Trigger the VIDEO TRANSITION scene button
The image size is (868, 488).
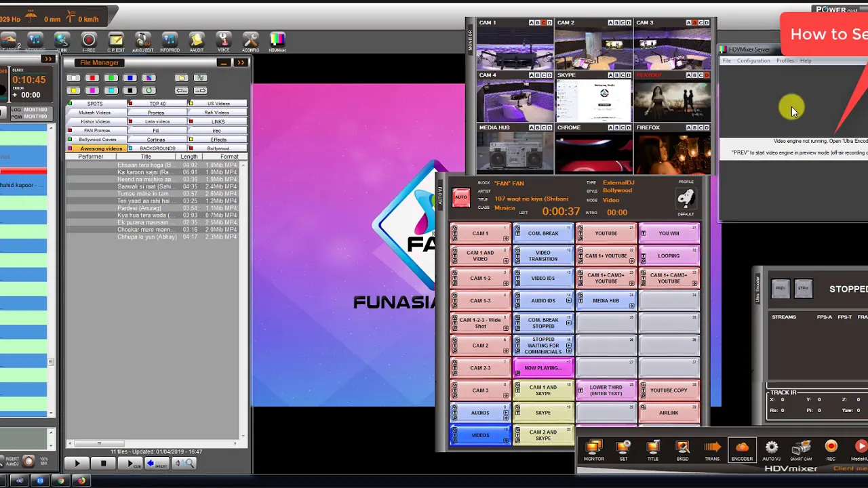point(543,256)
